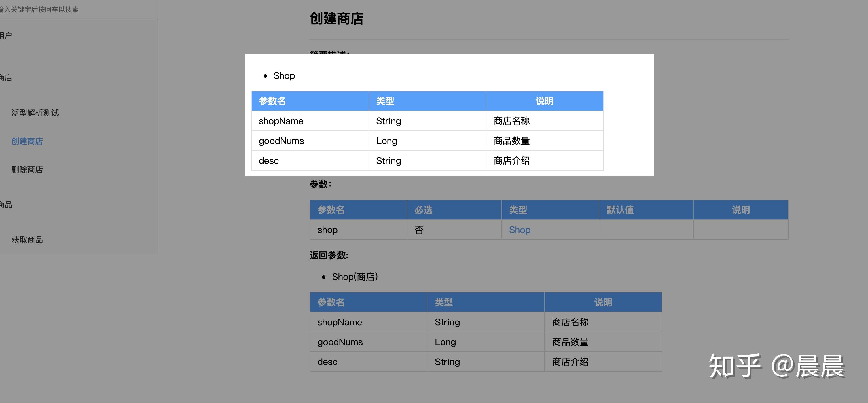Click 商店介绍 in the return parameters table
868x403 pixels.
[x=570, y=362]
